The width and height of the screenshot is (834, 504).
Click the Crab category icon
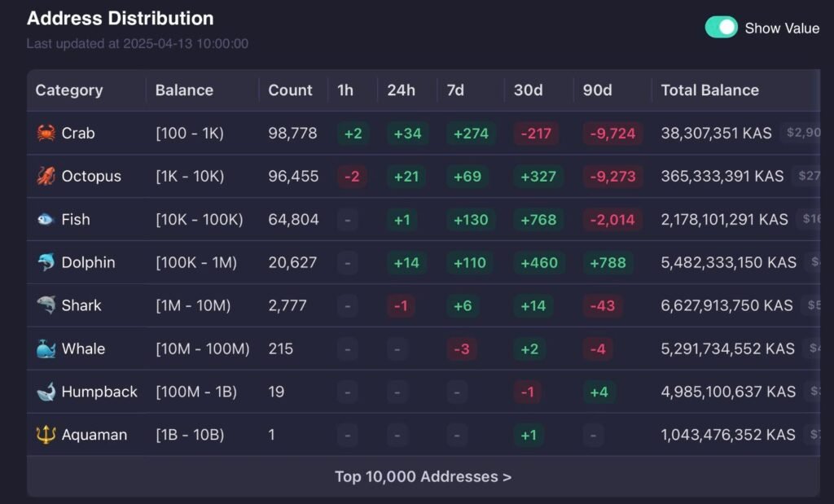click(x=46, y=134)
